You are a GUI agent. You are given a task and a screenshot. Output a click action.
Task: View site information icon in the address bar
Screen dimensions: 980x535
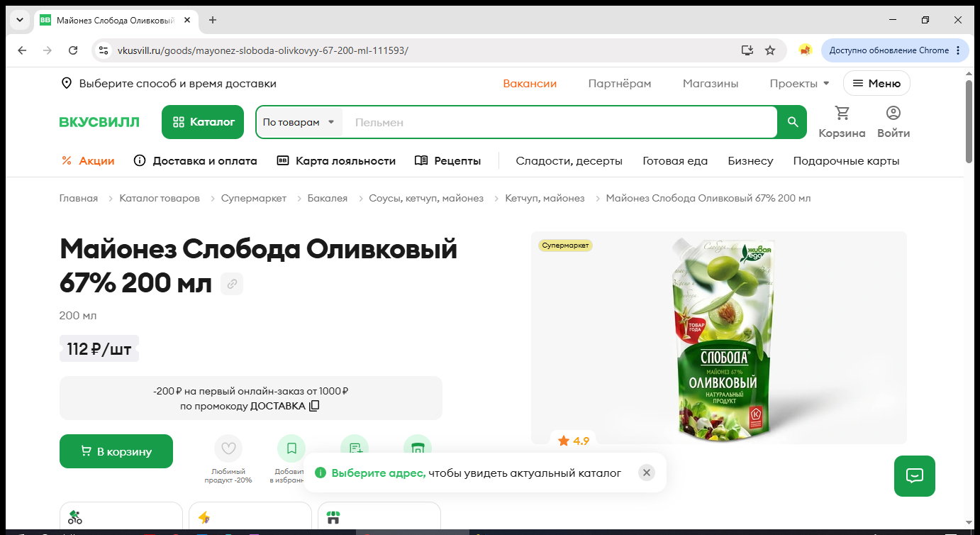[x=104, y=50]
